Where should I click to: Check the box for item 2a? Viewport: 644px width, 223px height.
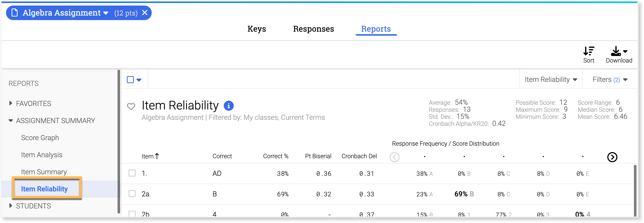[132, 194]
